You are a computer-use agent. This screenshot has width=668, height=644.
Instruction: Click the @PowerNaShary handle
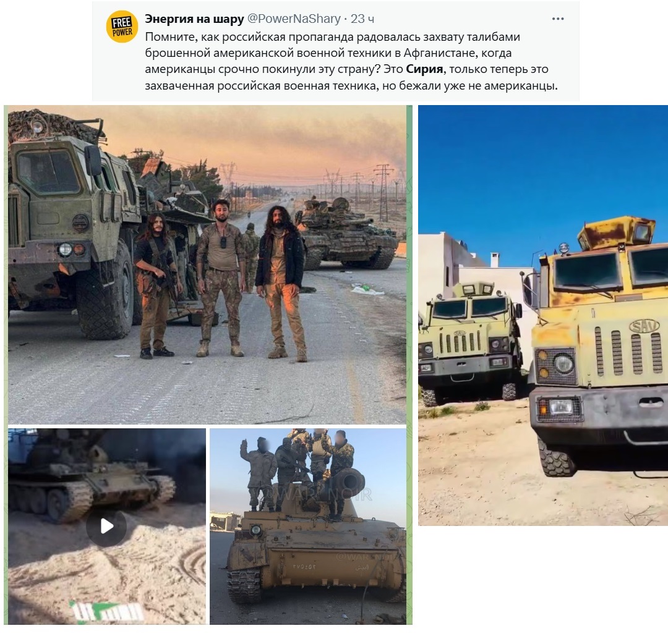click(x=294, y=19)
